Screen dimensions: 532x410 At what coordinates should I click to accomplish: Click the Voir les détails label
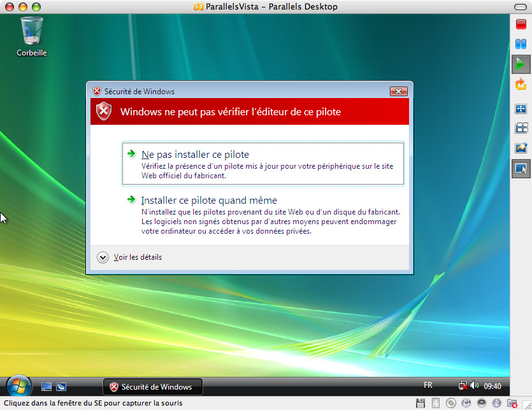coord(138,257)
